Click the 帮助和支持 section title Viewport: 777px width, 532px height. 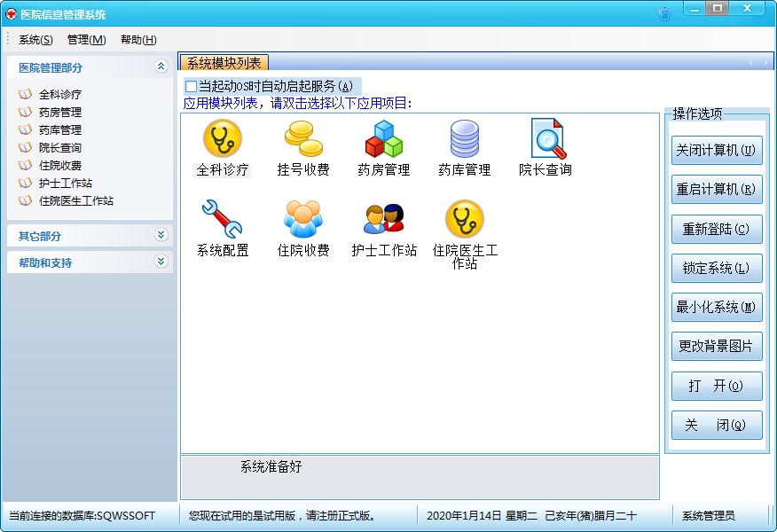pos(45,263)
